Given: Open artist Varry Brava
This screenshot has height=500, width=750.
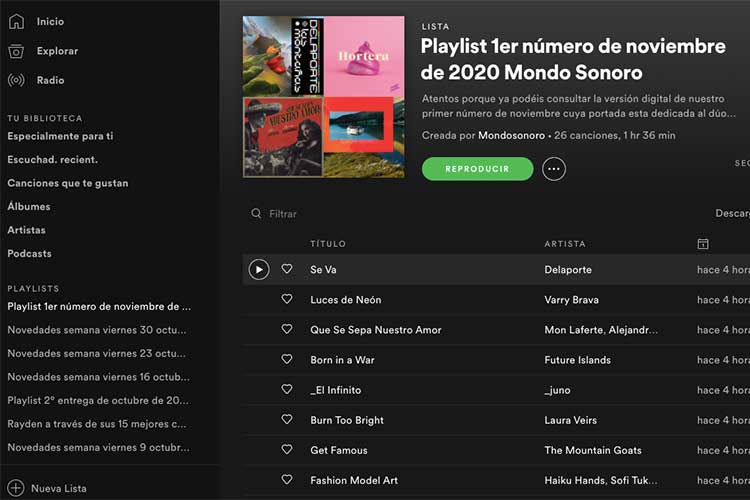Looking at the screenshot, I should (572, 300).
